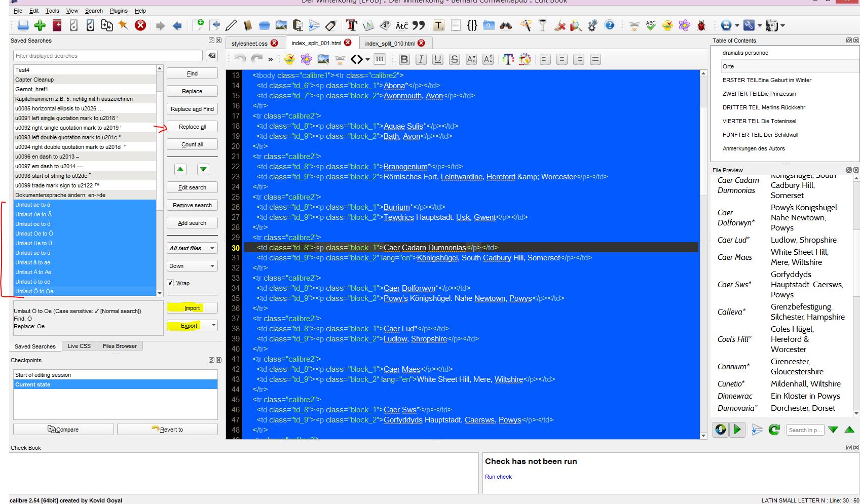860x504 pixels.
Task: Close the index_split_001.html tab
Action: (x=348, y=43)
